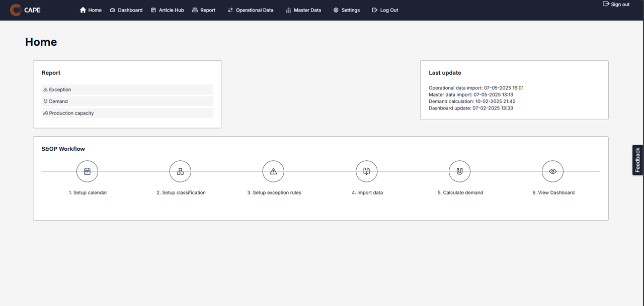Open the Setup calendar workflow icon
The width and height of the screenshot is (644, 306).
87,171
